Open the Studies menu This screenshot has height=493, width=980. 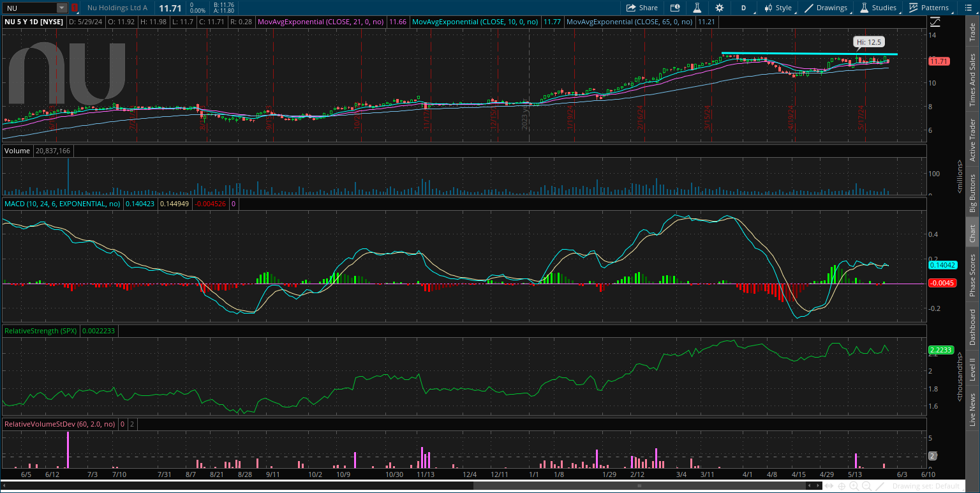coord(879,8)
